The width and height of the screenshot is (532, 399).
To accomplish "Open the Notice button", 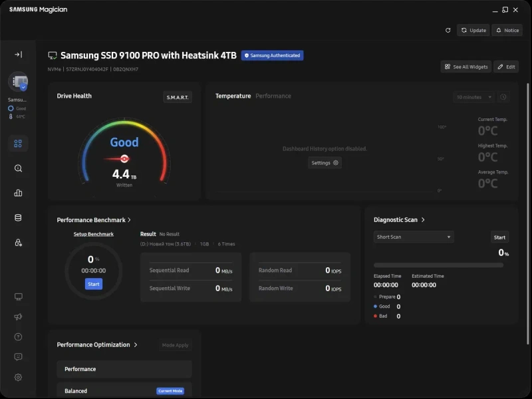I will (x=507, y=30).
